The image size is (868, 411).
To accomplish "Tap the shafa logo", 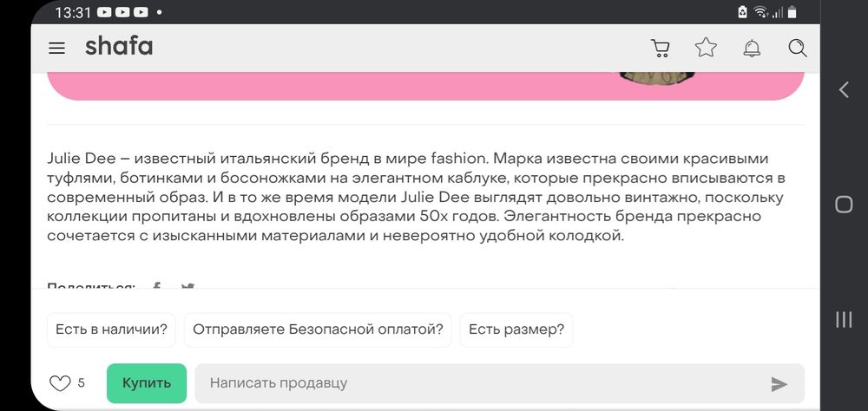I will point(119,47).
